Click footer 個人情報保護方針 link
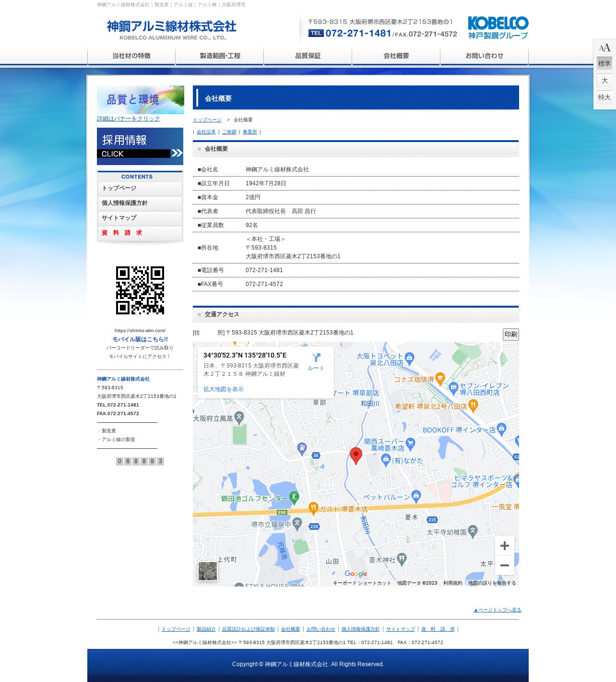 coord(361,629)
